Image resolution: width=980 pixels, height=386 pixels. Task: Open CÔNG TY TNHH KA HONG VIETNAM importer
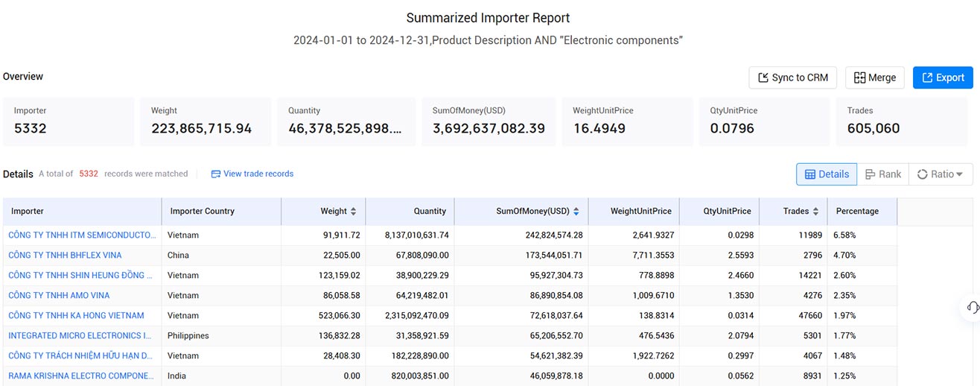[x=76, y=315]
